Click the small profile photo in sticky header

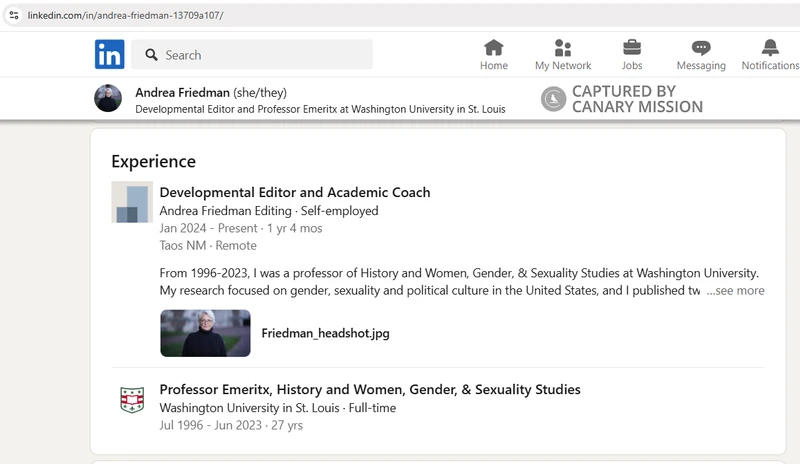click(x=108, y=98)
